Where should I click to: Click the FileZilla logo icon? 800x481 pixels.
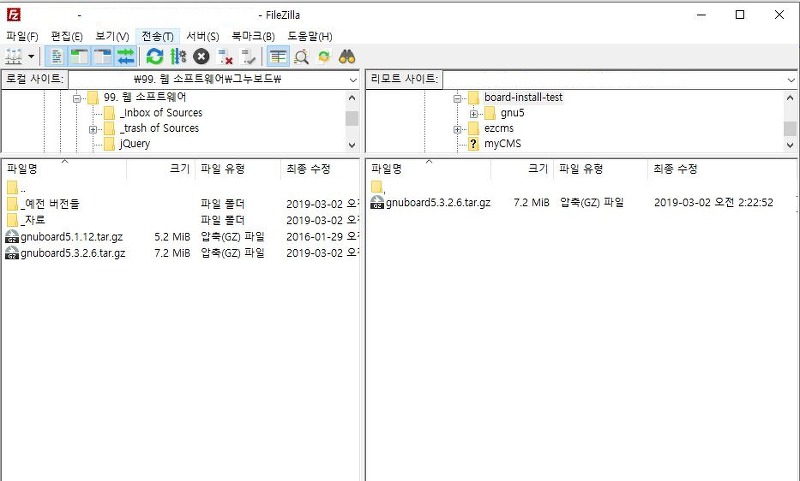[14, 15]
